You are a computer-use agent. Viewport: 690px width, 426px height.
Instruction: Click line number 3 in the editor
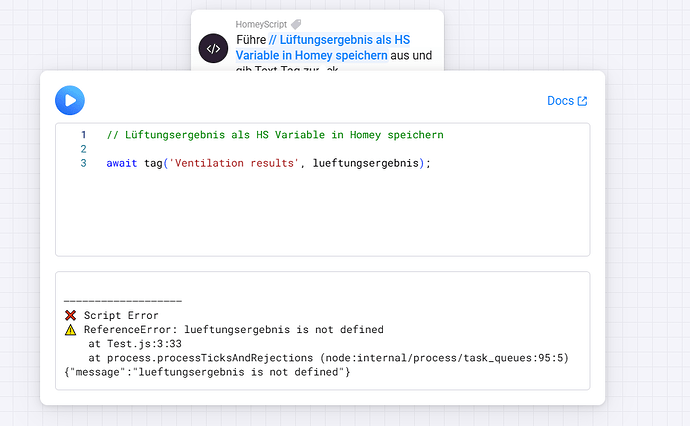(x=84, y=163)
